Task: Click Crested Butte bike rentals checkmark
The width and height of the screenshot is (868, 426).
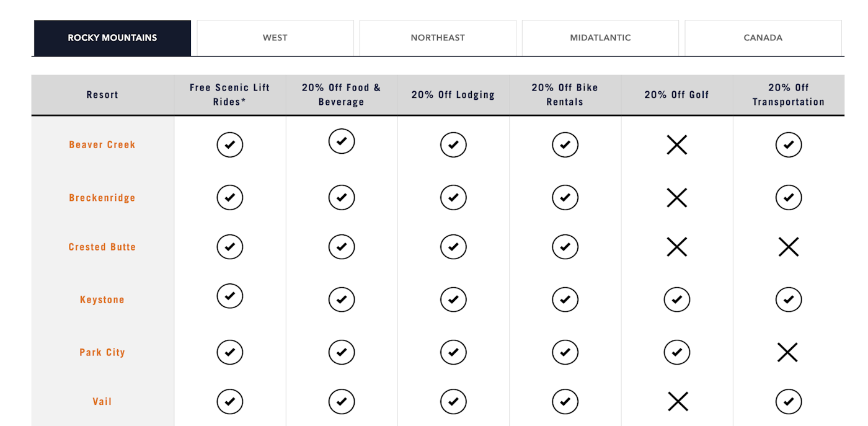Action: click(x=565, y=247)
